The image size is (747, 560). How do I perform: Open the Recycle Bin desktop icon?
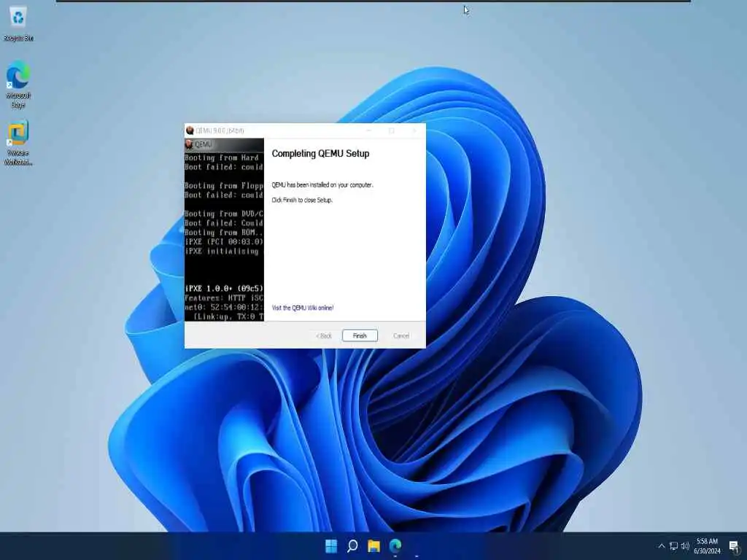(18, 24)
